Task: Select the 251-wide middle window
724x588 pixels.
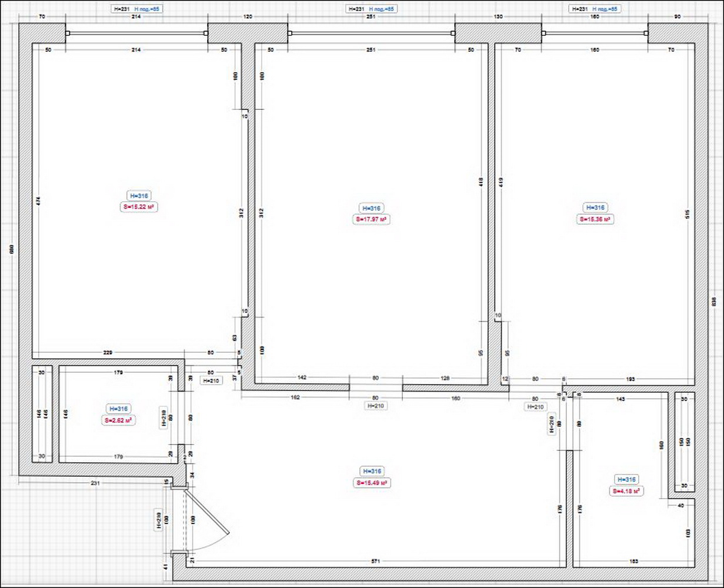Action: tap(371, 34)
